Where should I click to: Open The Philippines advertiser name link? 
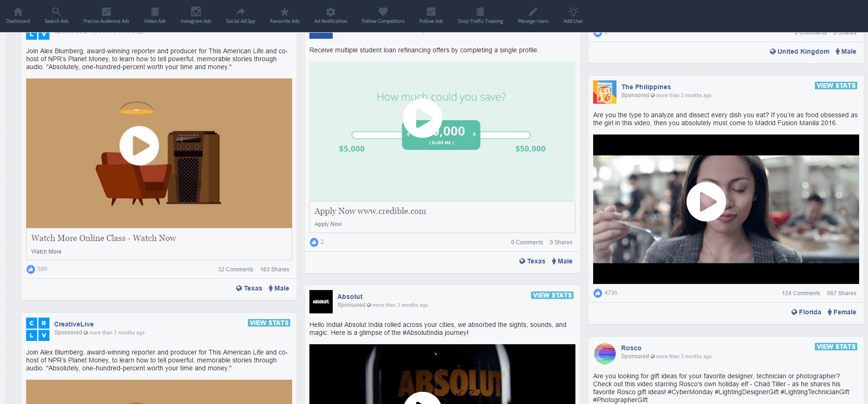(646, 87)
